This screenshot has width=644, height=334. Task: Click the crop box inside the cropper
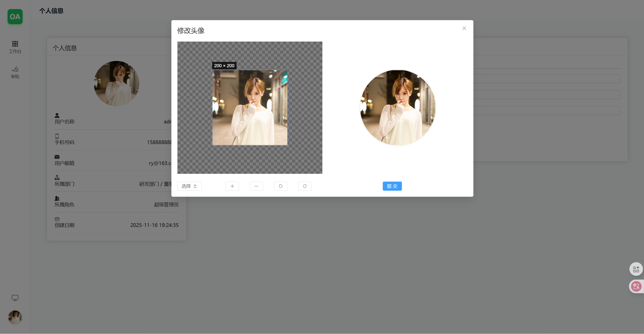[x=250, y=108]
